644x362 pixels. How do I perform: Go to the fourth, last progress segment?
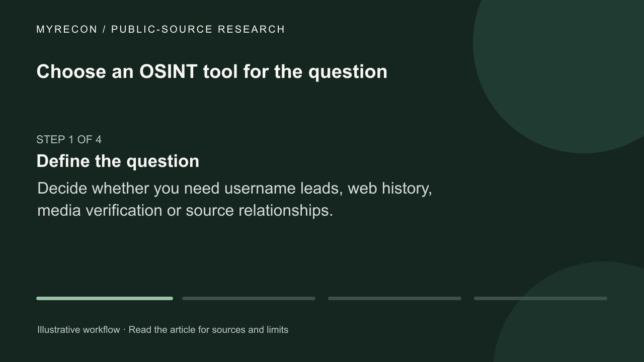540,298
